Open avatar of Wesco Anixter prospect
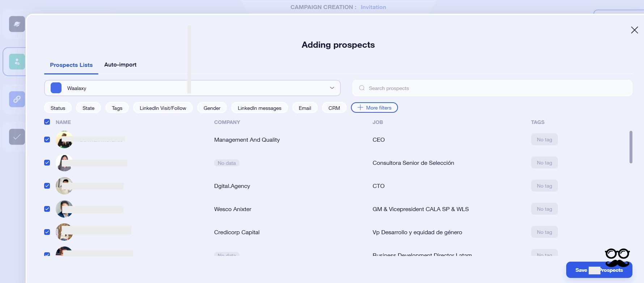The height and width of the screenshot is (283, 644). tap(64, 209)
